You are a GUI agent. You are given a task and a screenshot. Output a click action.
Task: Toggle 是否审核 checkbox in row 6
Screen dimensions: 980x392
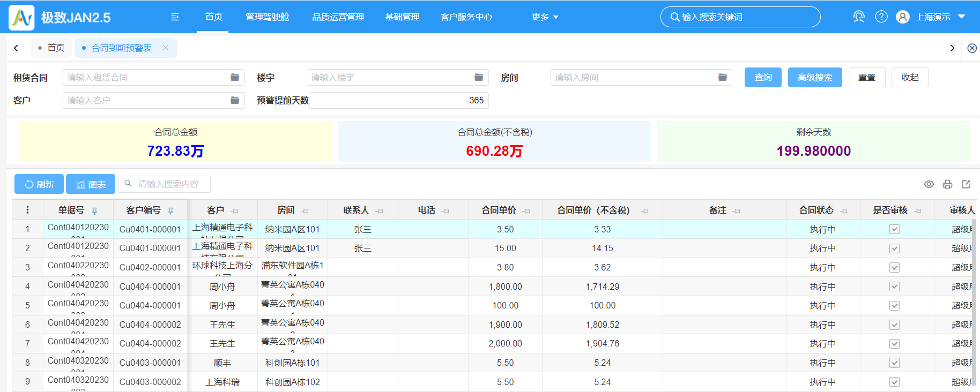[x=894, y=325]
